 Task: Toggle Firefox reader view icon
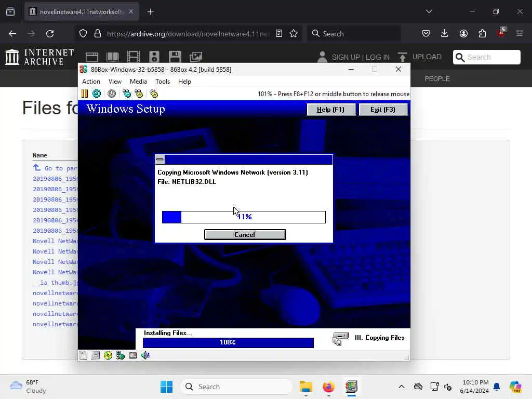279,34
